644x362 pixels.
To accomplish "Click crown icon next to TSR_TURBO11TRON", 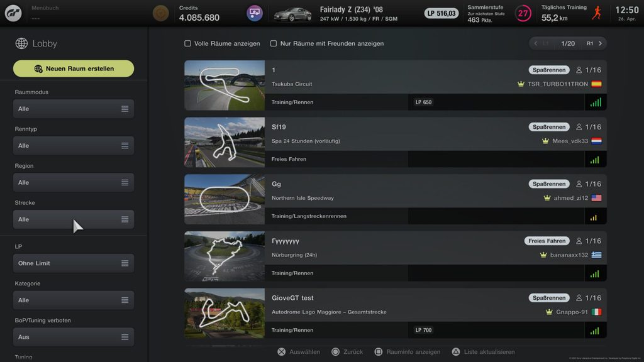I will (x=521, y=84).
